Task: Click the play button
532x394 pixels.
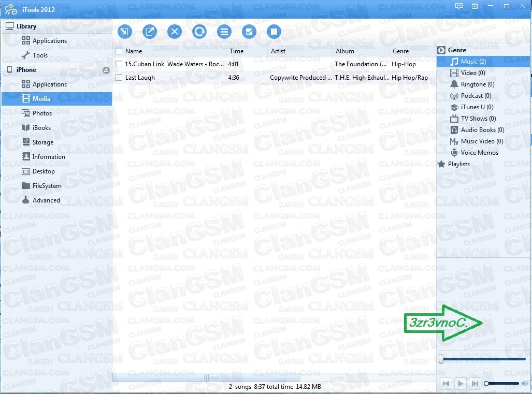Action: (x=461, y=384)
